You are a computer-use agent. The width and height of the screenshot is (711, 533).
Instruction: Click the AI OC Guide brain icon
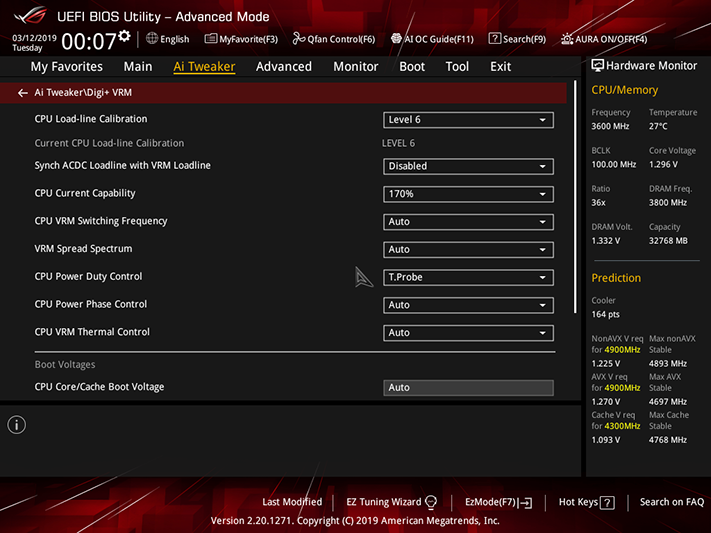click(396, 39)
